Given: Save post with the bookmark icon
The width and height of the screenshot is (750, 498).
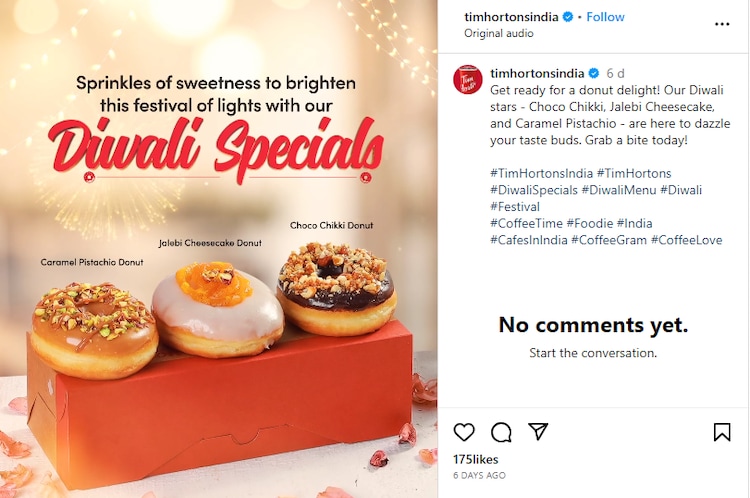Looking at the screenshot, I should click(722, 432).
